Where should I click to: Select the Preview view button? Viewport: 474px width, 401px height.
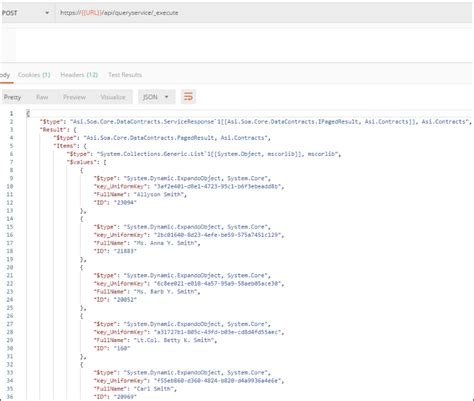click(x=74, y=97)
